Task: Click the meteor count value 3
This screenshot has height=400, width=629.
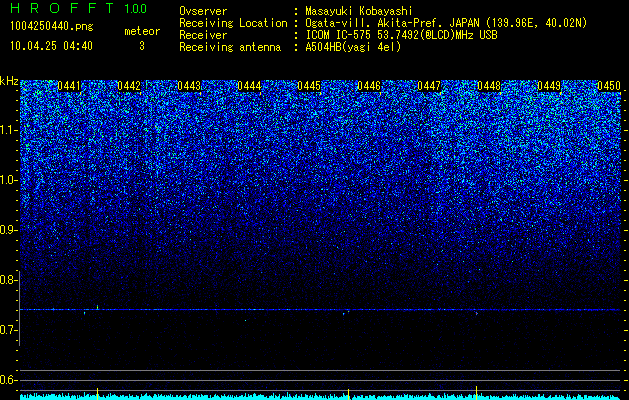Action: click(x=142, y=46)
